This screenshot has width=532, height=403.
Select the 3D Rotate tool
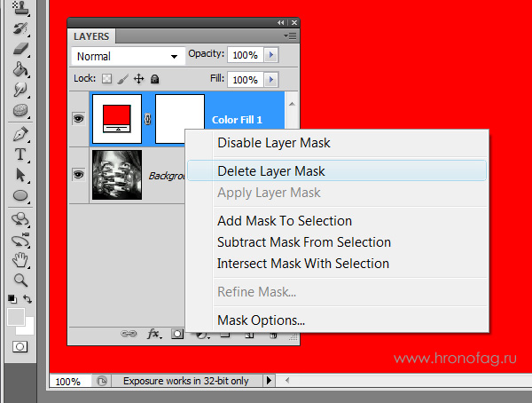[x=20, y=219]
